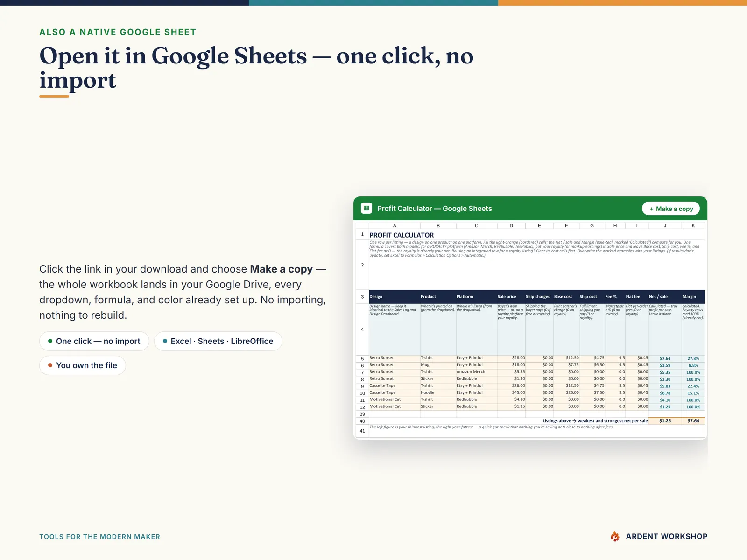
Task: Click the "Net / sale" heading cell
Action: 665,297
